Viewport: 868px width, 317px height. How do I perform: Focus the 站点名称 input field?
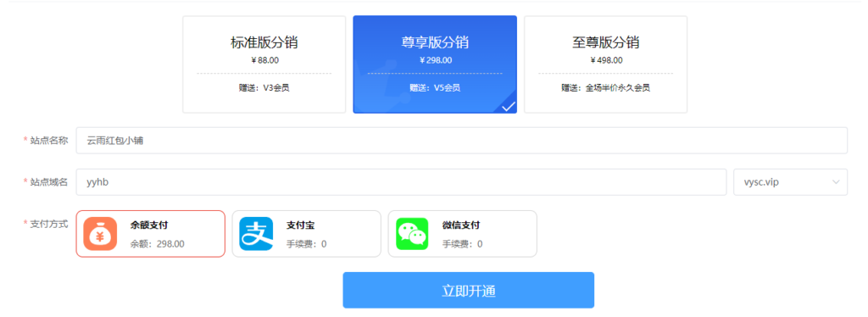click(x=462, y=141)
